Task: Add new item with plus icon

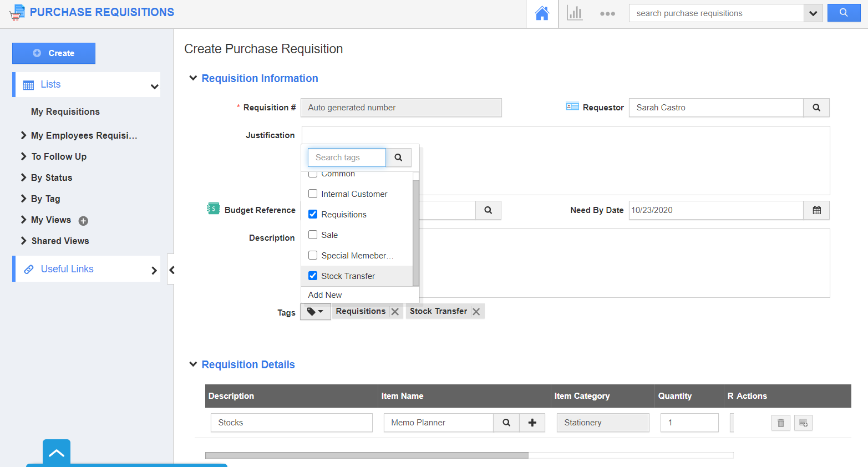Action: pos(532,423)
